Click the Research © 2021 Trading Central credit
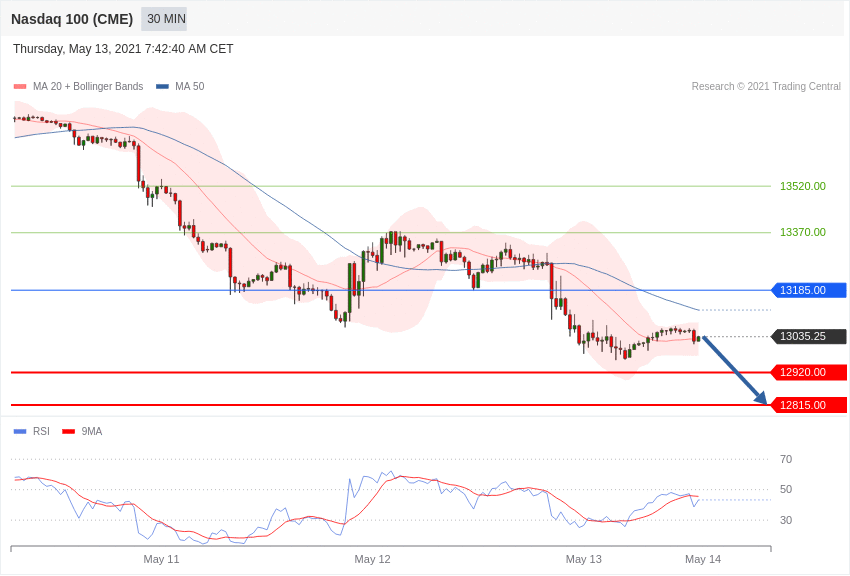Viewport: 850px width, 576px height. (x=766, y=87)
